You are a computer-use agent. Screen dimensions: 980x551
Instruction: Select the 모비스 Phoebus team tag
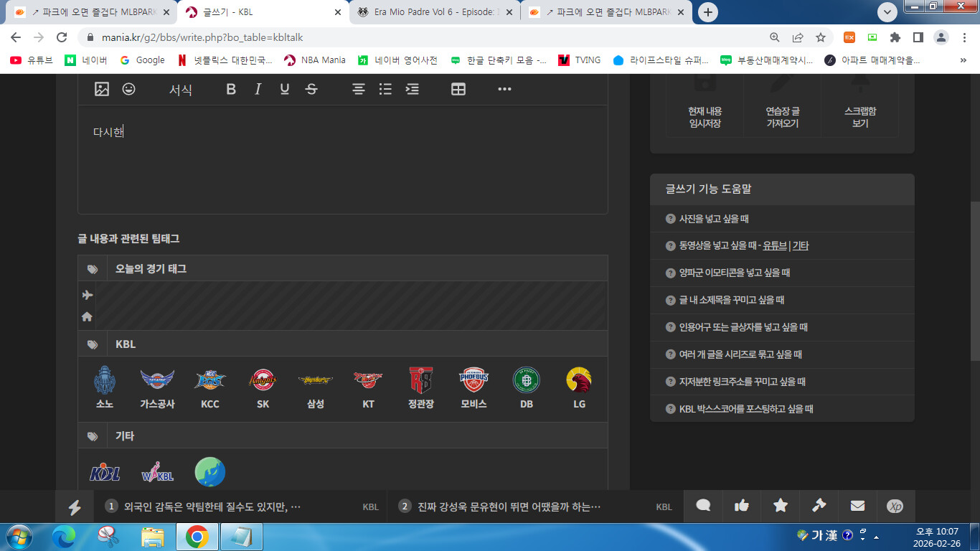click(474, 387)
